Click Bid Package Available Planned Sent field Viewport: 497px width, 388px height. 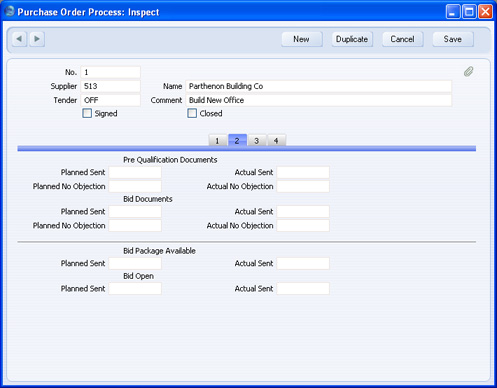point(135,263)
